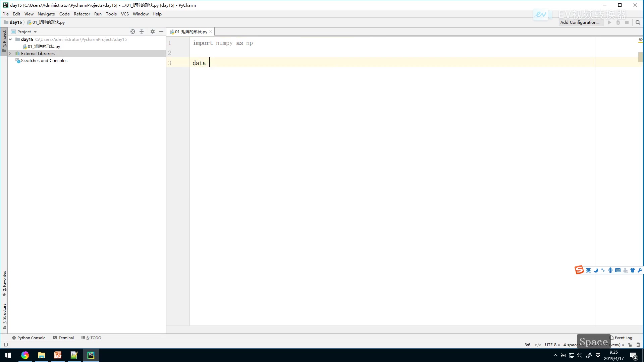
Task: Open Sogou toolbox wrench icon
Action: (640, 270)
